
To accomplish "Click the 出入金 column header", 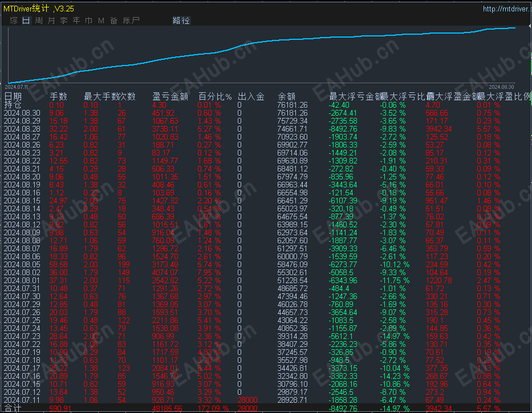I will pos(251,97).
